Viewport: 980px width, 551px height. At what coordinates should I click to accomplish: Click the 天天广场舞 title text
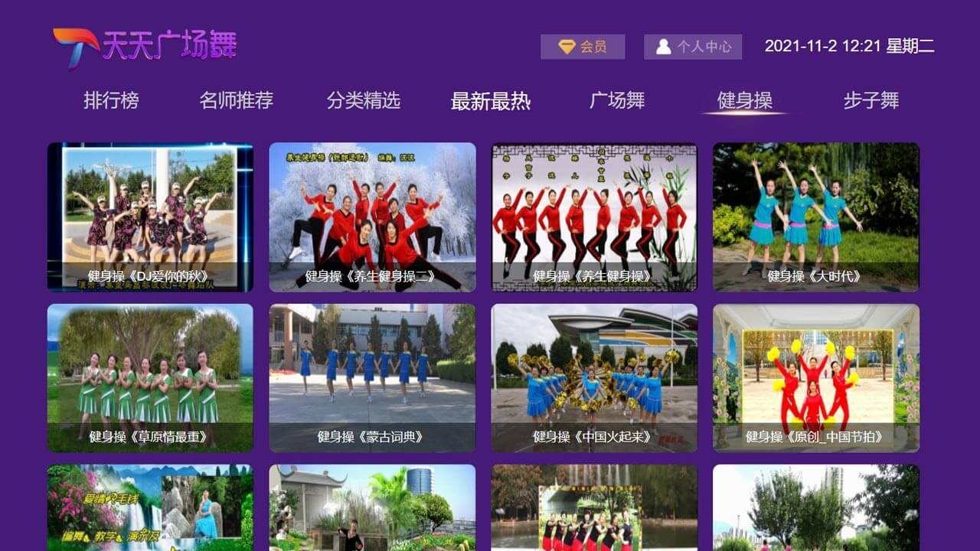coord(169,45)
